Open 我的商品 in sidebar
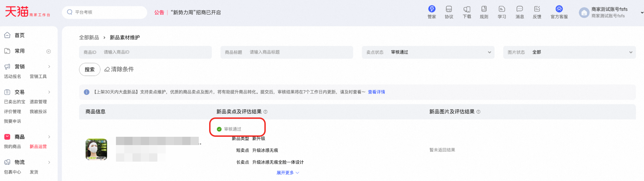This screenshot has height=181, width=644. point(12,146)
